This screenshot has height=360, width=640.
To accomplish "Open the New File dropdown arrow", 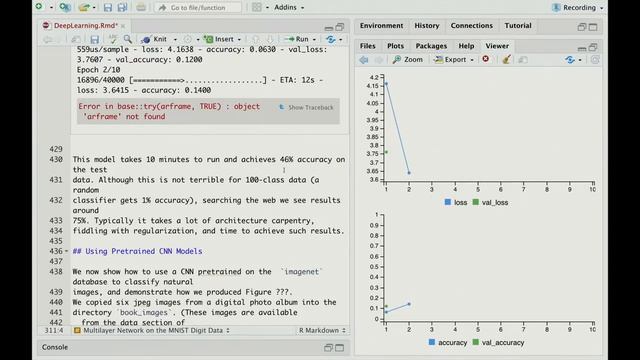I will 51,7.
